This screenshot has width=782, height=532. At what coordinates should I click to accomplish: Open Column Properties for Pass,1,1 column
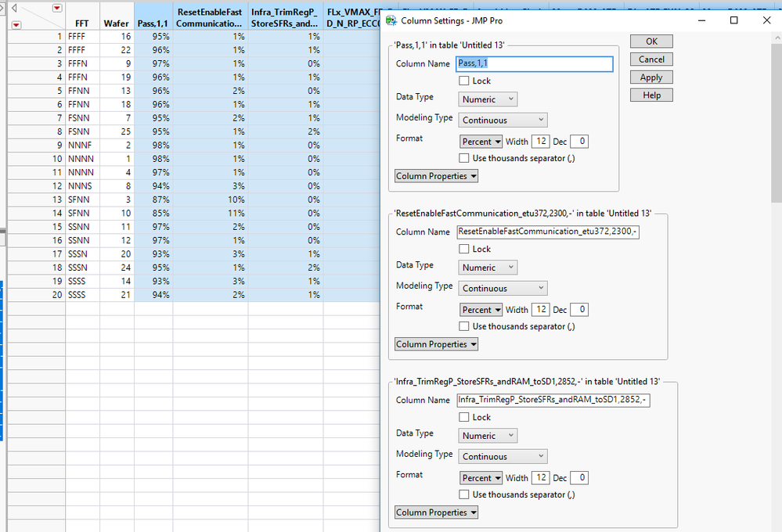pyautogui.click(x=436, y=176)
